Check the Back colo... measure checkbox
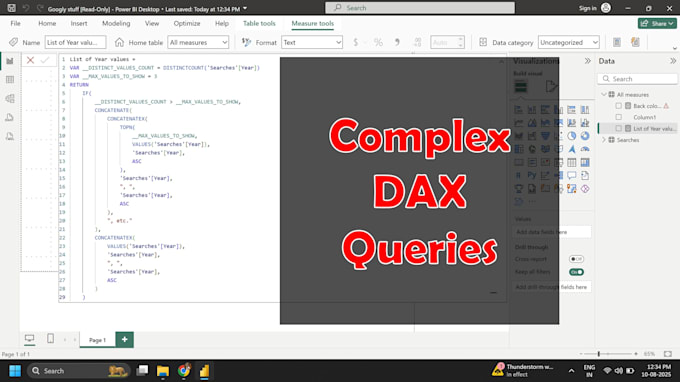 [618, 106]
